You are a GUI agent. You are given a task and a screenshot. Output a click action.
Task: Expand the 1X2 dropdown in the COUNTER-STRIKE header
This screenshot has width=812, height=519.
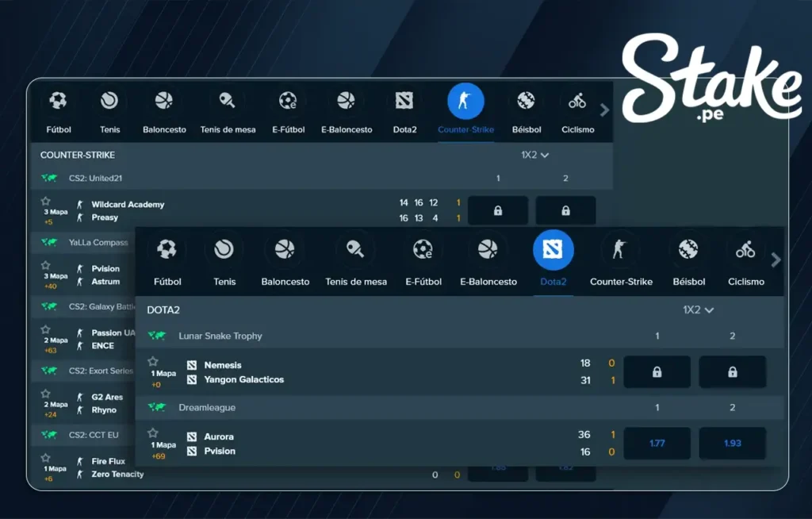coord(535,156)
